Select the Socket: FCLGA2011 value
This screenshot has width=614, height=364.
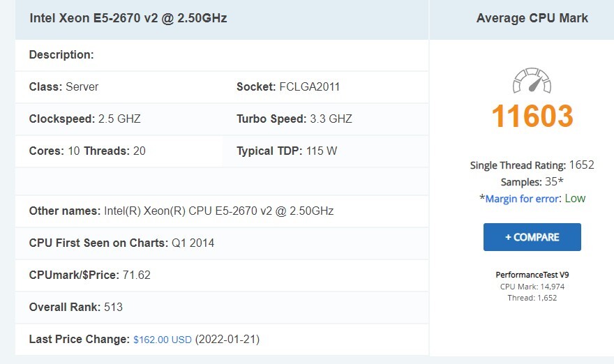[288, 86]
